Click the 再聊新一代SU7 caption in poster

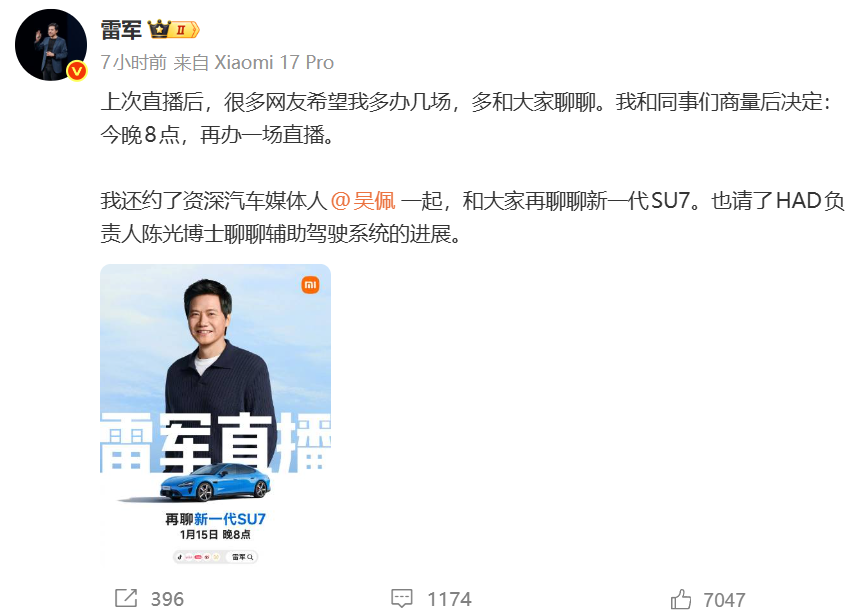tap(215, 518)
